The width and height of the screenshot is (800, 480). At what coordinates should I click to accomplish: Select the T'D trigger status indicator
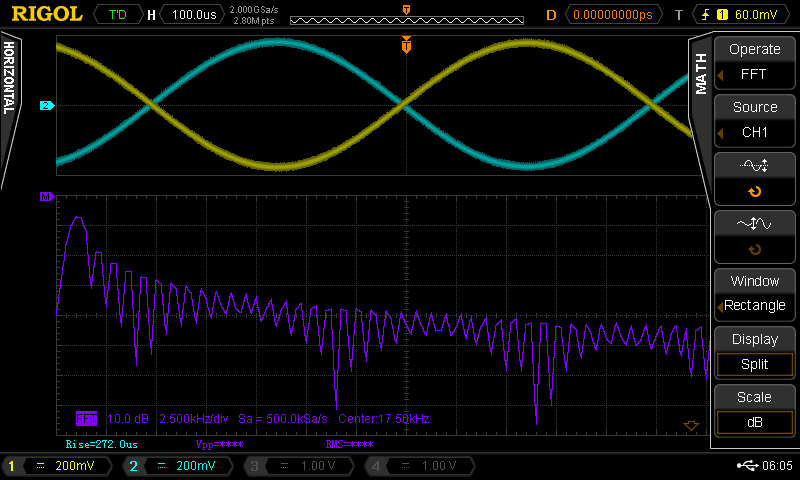click(117, 14)
